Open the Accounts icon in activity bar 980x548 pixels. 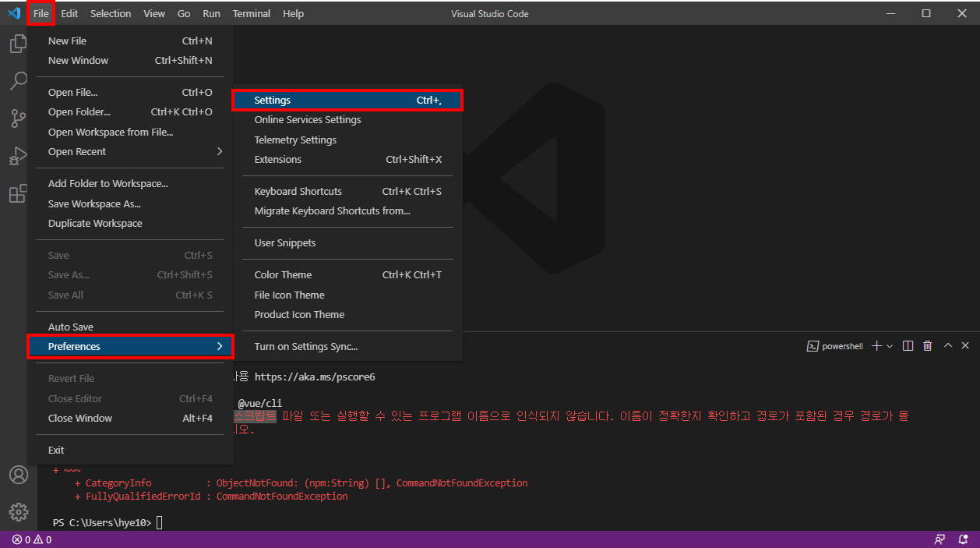[x=18, y=475]
